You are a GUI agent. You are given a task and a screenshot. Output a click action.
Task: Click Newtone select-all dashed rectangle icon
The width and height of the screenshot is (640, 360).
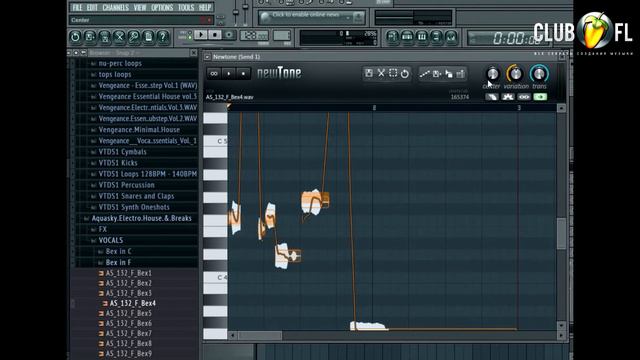click(x=393, y=73)
